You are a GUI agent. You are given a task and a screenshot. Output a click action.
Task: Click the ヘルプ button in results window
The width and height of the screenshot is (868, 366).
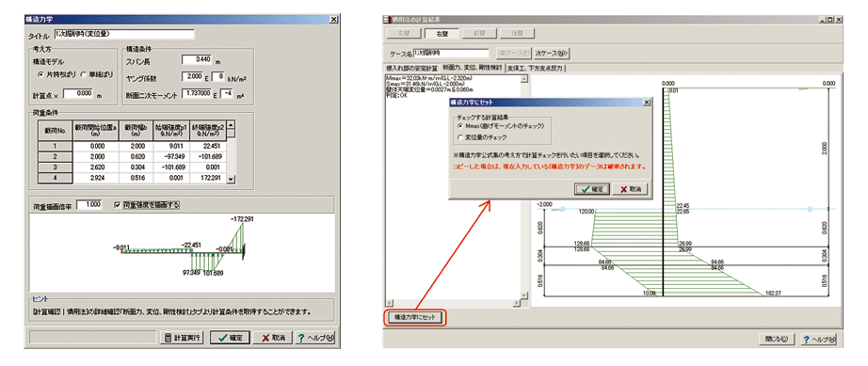[819, 339]
